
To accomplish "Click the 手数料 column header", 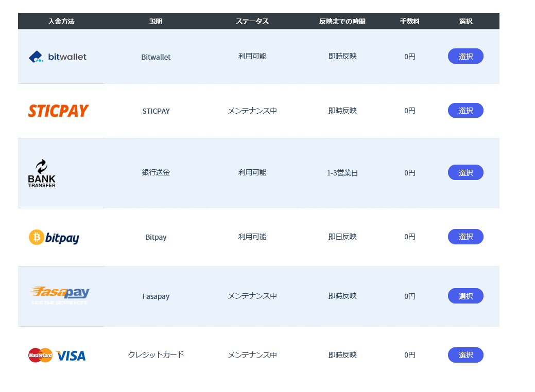I will coord(410,21).
